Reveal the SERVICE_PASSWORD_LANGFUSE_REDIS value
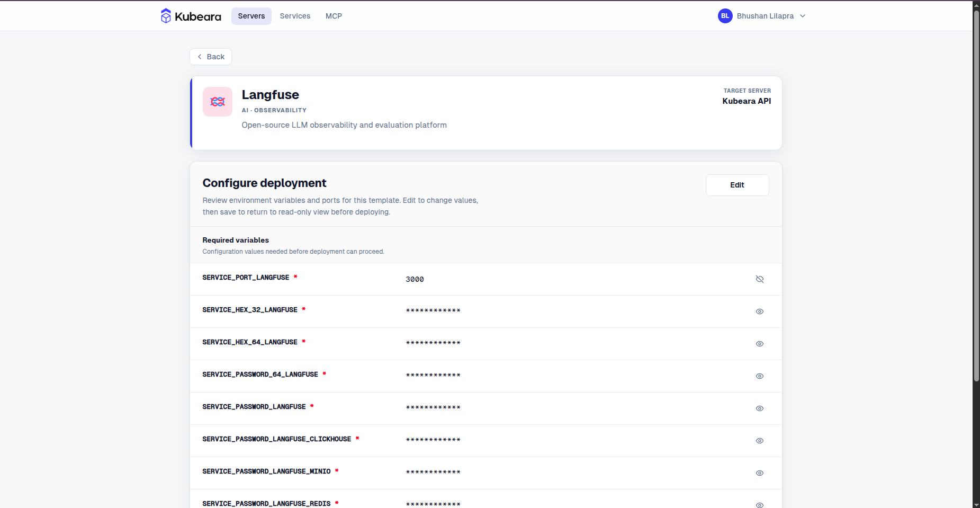This screenshot has height=508, width=980. [x=760, y=505]
